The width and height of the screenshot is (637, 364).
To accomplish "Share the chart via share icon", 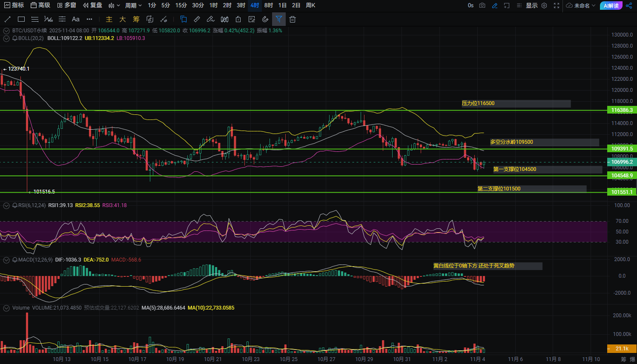I will 629,6.
